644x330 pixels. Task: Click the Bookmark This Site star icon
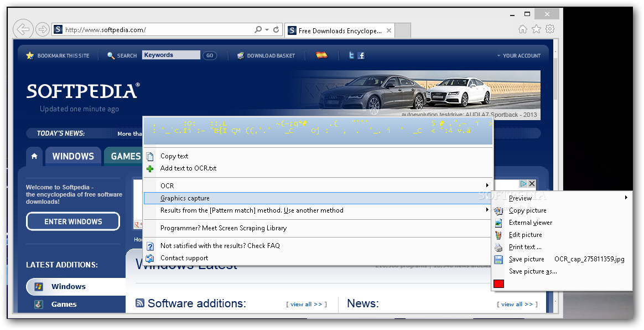tap(30, 55)
